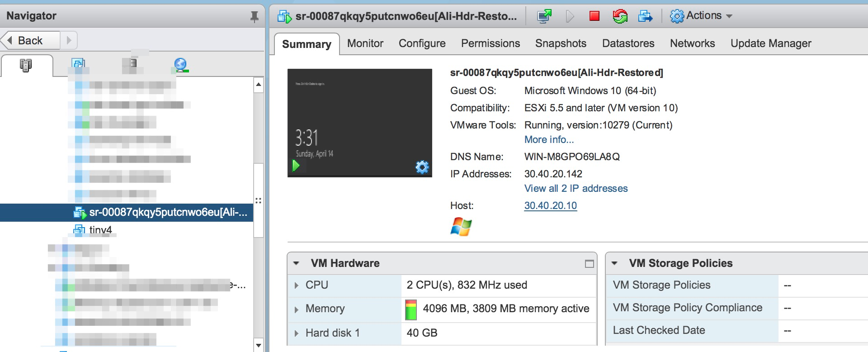Click the Last Checked Date row
Image resolution: width=868 pixels, height=352 pixels.
click(736, 331)
